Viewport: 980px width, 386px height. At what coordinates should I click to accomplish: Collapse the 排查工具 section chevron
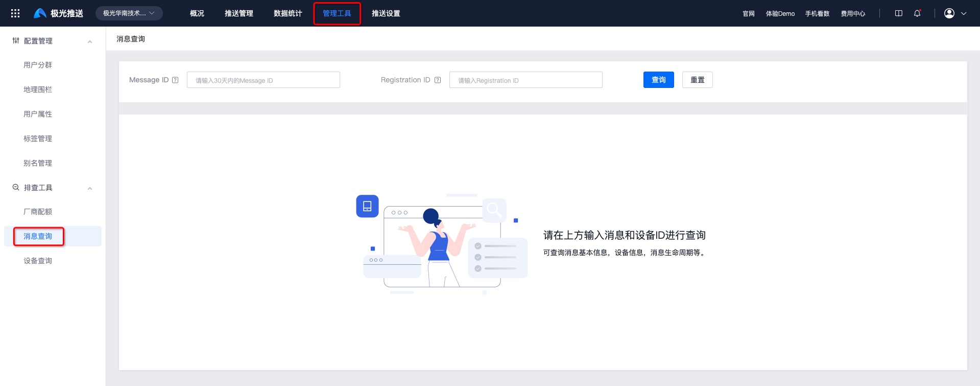90,188
